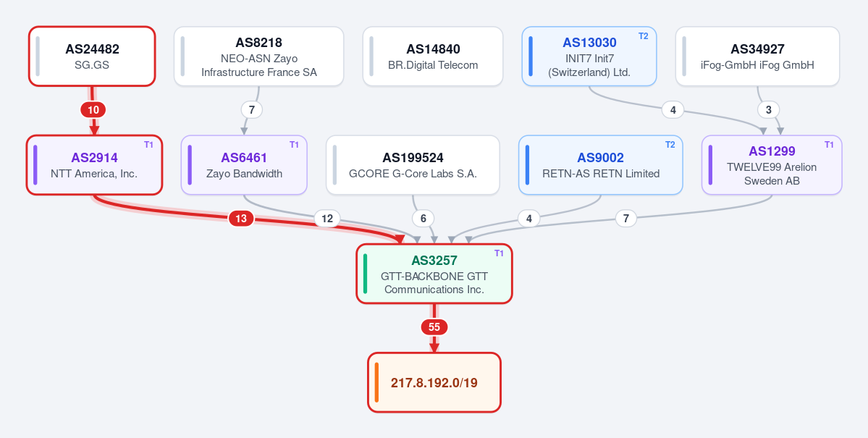Click the AS13030 INIT7 node
Viewport: 868px width, 438px height.
(589, 56)
